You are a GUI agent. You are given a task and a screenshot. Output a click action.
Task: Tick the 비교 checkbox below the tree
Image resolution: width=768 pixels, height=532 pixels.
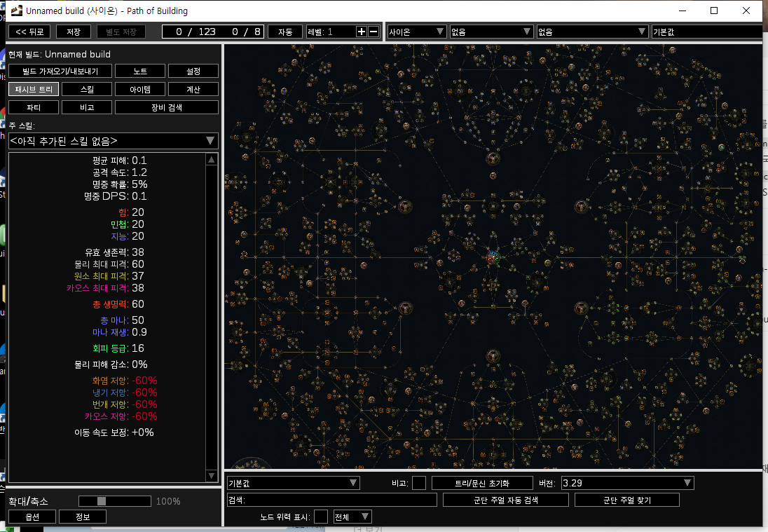point(419,483)
